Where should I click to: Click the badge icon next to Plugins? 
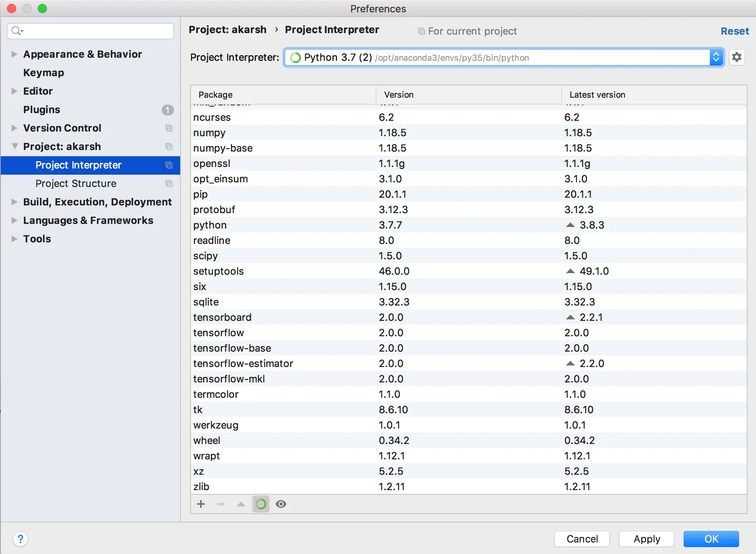tap(167, 110)
